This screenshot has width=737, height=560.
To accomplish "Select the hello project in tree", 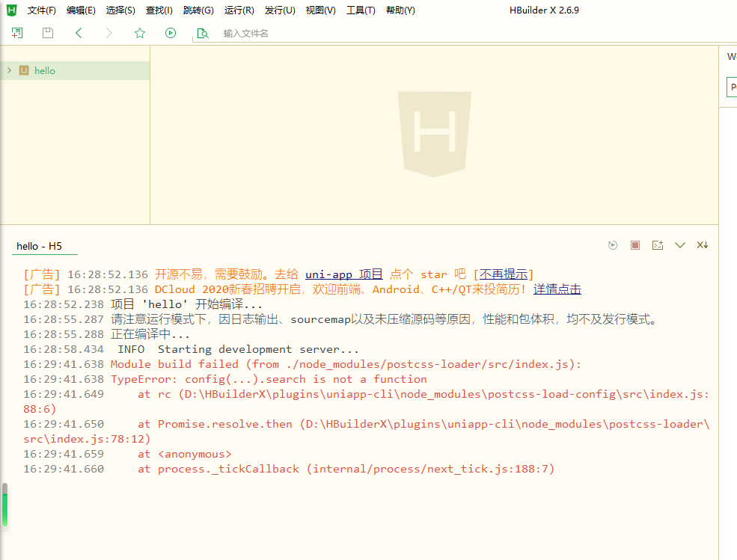I will (76, 70).
